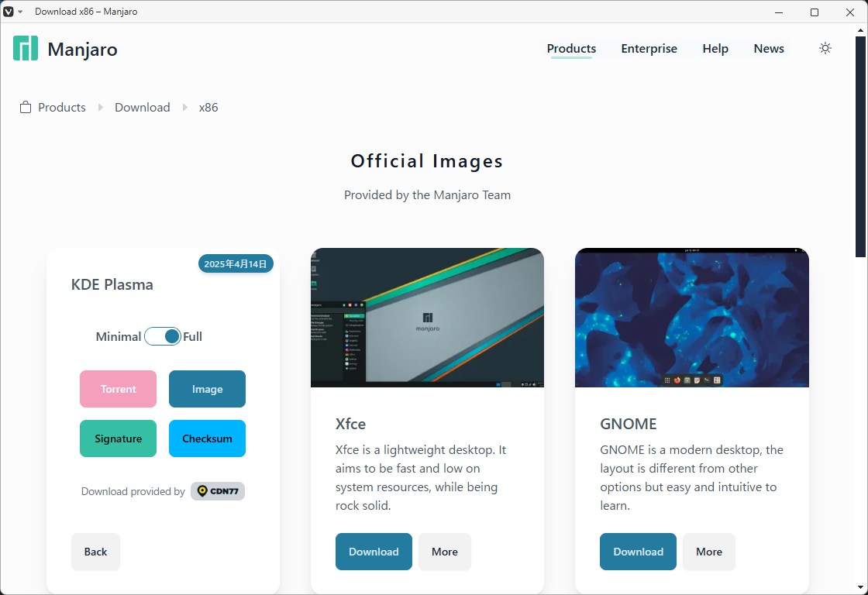This screenshot has width=868, height=595.
Task: Click Download on the GNOME card
Action: pos(638,552)
